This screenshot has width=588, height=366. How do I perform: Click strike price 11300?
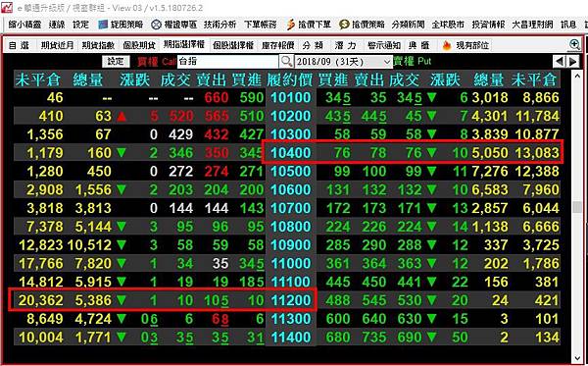(x=291, y=318)
